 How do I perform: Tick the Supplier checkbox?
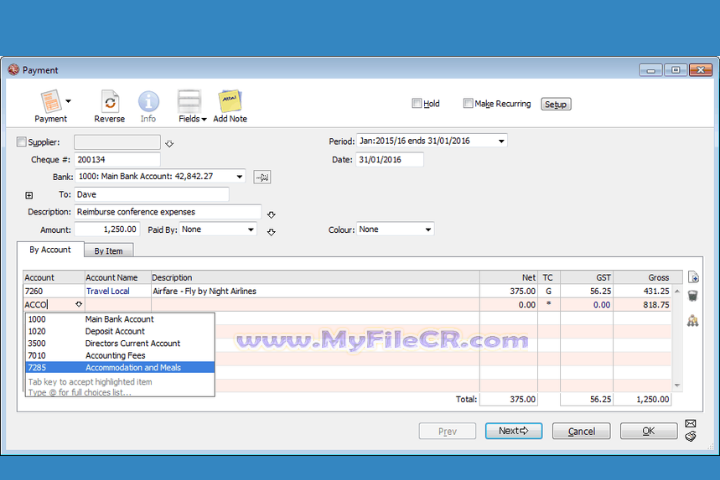pos(22,142)
